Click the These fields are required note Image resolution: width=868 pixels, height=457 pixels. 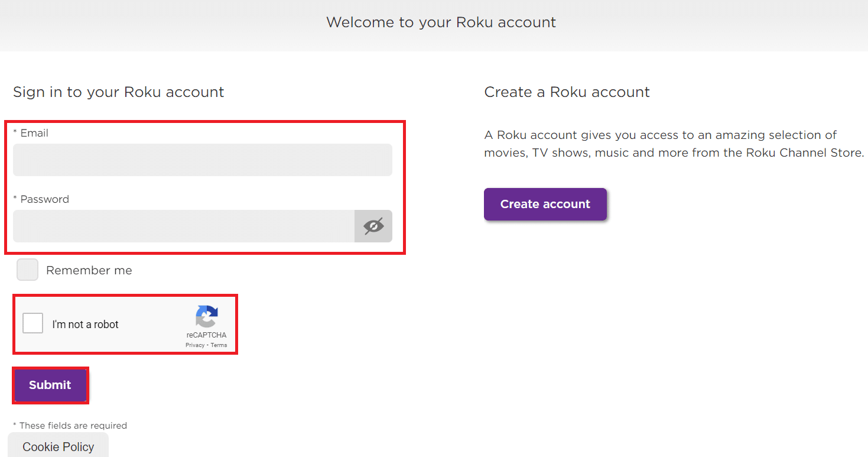click(x=70, y=425)
